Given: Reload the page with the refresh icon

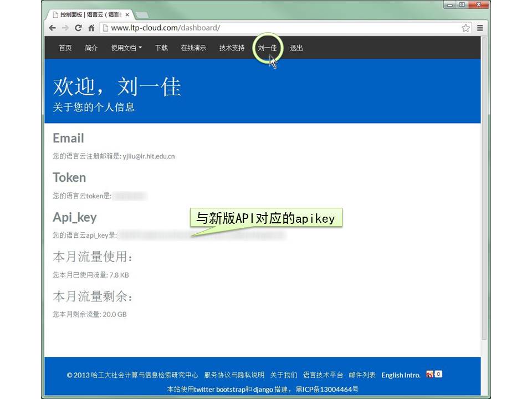Looking at the screenshot, I should point(78,28).
